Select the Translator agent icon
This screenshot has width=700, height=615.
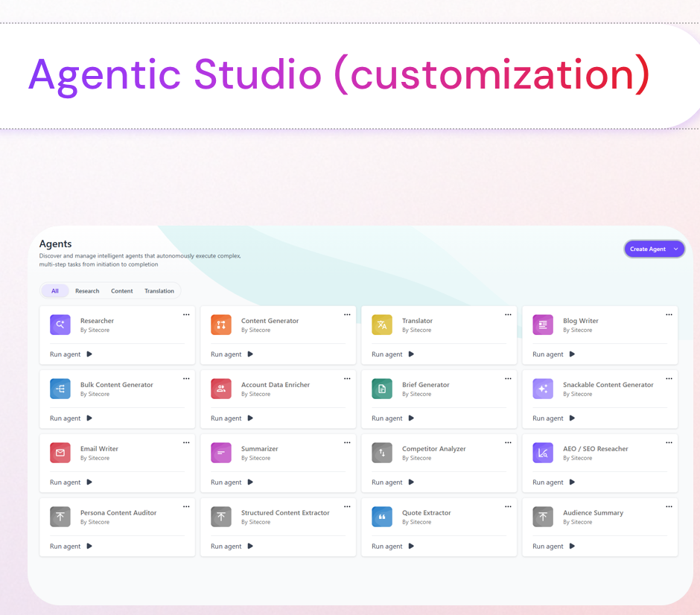click(x=382, y=325)
